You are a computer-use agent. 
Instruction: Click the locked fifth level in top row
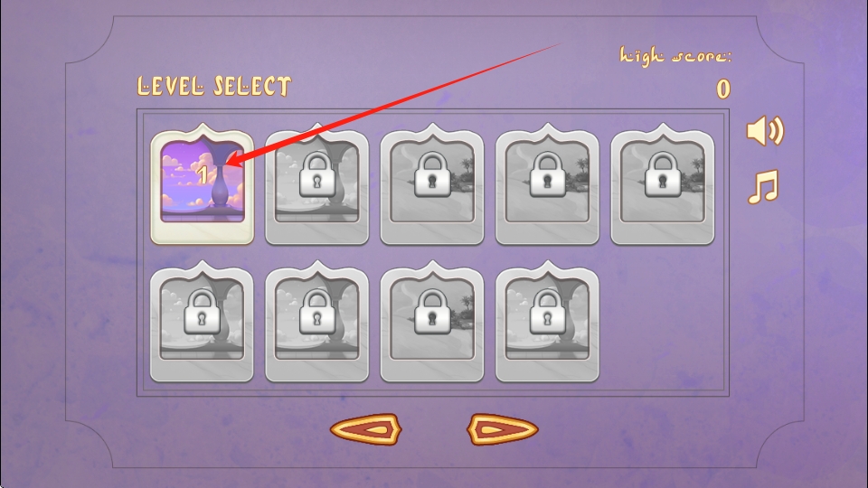pyautogui.click(x=663, y=184)
